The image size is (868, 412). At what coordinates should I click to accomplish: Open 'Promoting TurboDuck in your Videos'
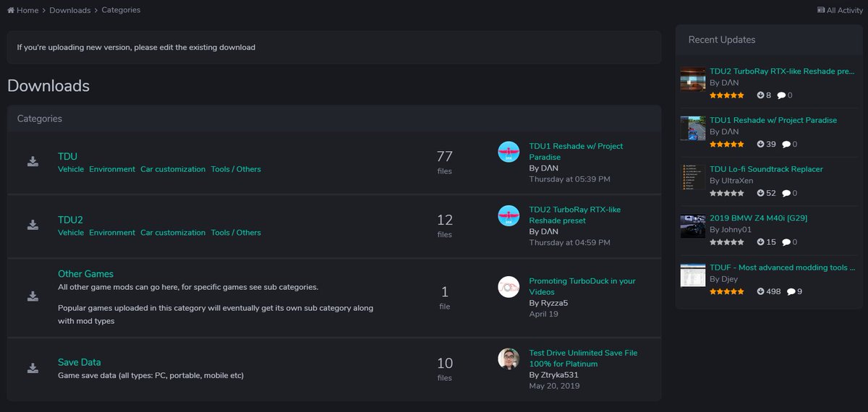click(x=582, y=287)
